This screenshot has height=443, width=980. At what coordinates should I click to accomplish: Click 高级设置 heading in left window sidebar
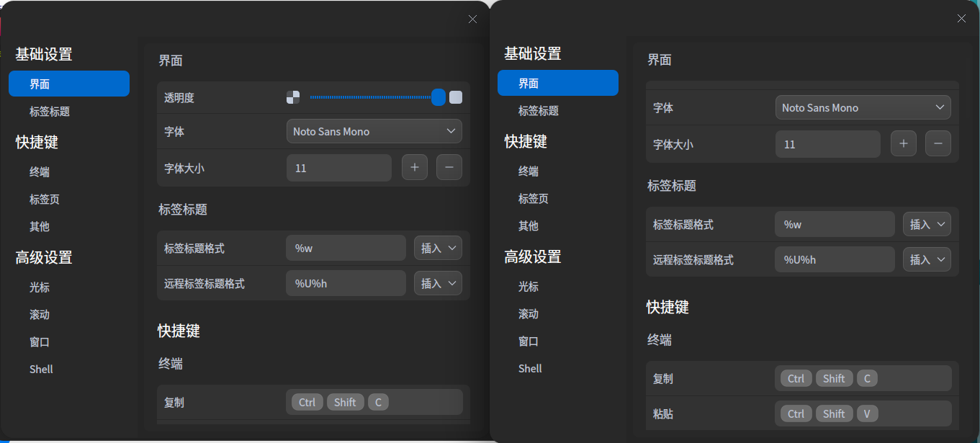44,258
